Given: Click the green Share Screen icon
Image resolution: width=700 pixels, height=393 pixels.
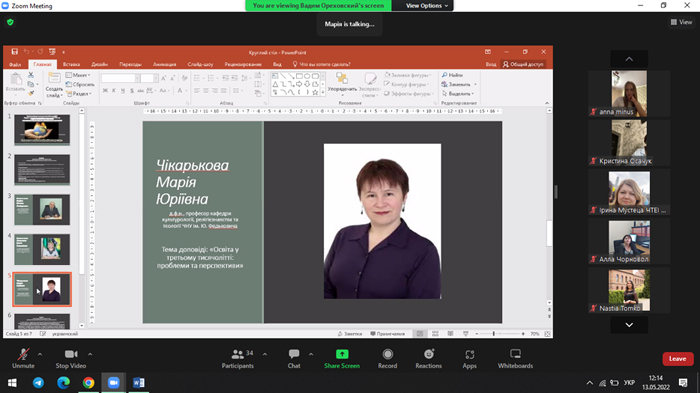Looking at the screenshot, I should tap(342, 354).
